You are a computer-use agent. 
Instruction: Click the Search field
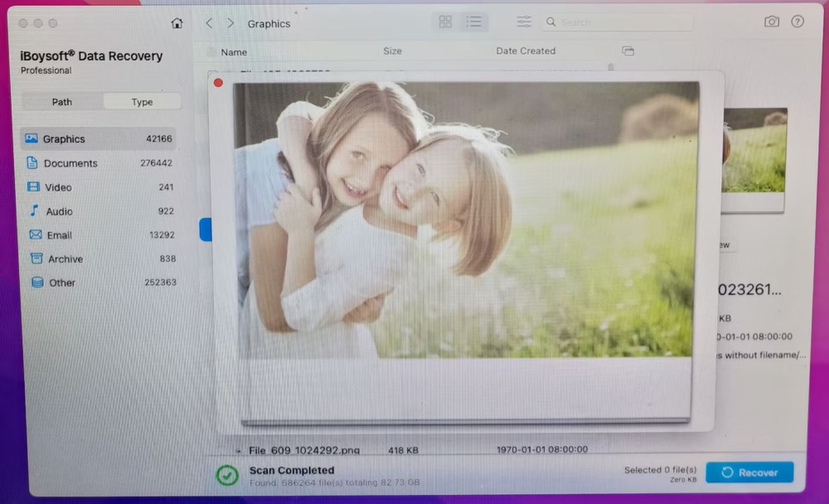pos(617,22)
